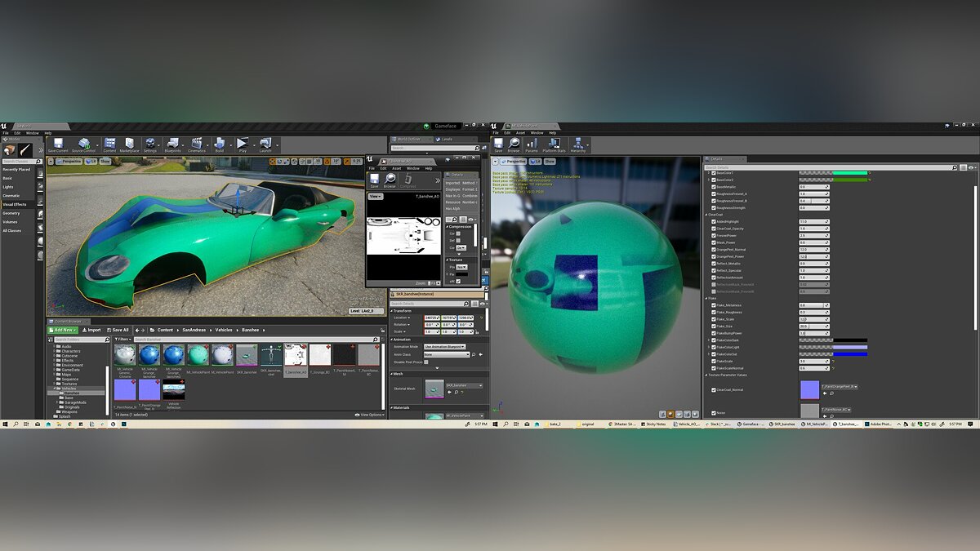
Task: Toggle the ClearCoat_Opacity checkbox
Action: coord(713,229)
